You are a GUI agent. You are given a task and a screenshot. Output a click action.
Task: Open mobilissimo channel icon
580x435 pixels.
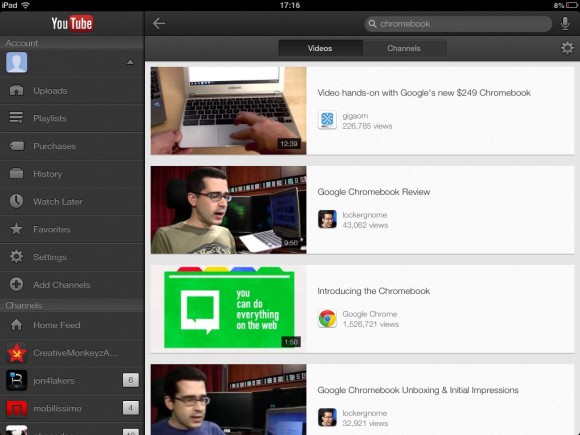pyautogui.click(x=17, y=408)
